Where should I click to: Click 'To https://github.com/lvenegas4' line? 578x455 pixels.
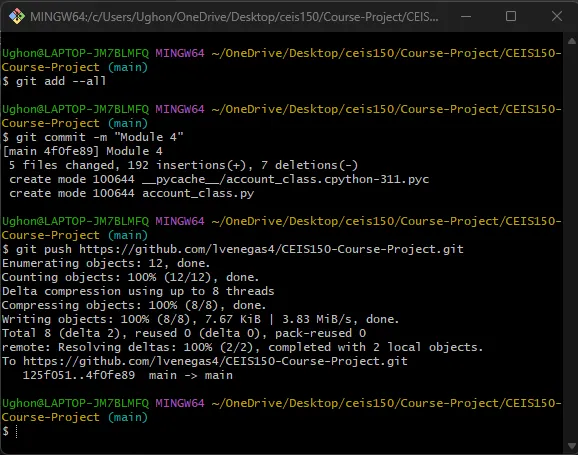pyautogui.click(x=205, y=361)
